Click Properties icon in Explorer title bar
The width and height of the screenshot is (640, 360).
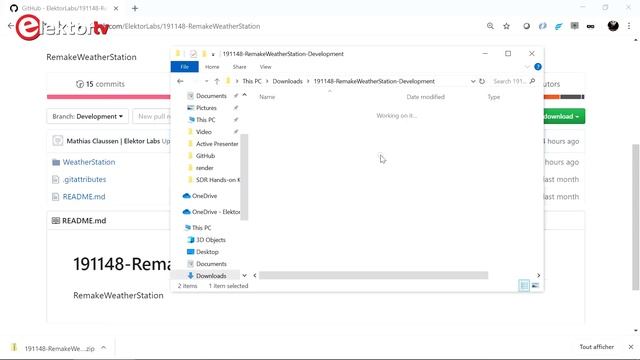(193, 53)
